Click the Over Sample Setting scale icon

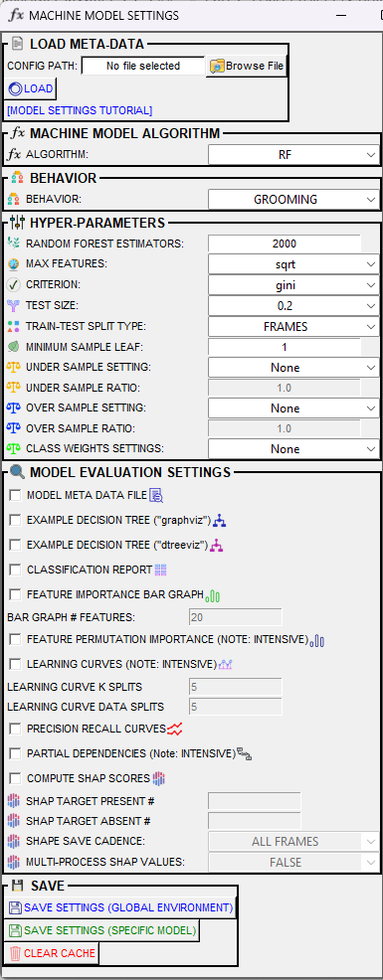[x=14, y=408]
